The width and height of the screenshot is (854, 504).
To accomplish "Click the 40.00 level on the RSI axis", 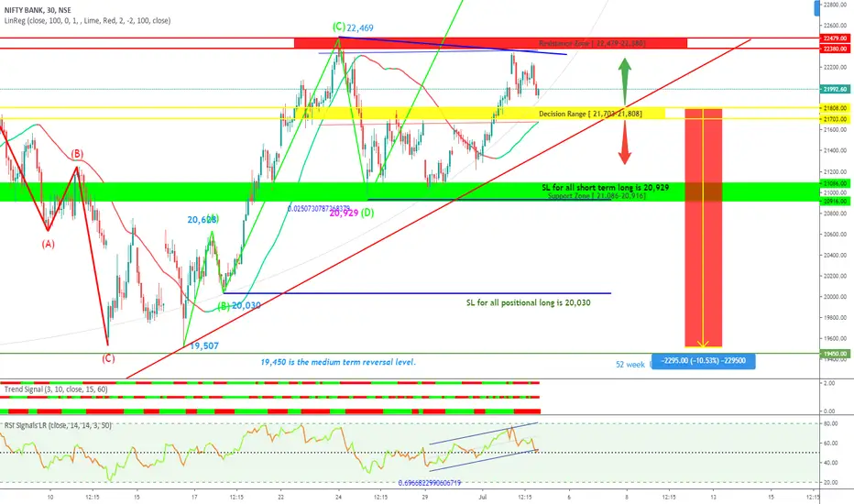I will (x=830, y=463).
